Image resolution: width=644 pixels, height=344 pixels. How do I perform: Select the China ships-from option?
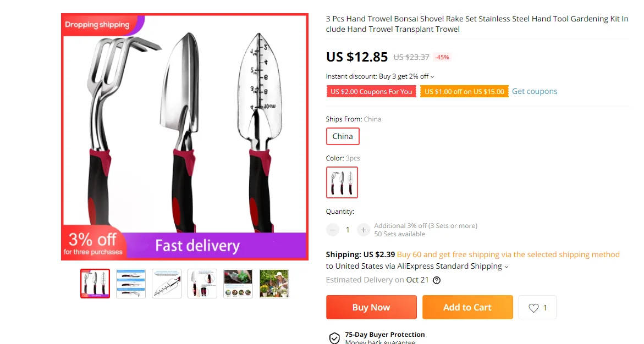(x=343, y=136)
